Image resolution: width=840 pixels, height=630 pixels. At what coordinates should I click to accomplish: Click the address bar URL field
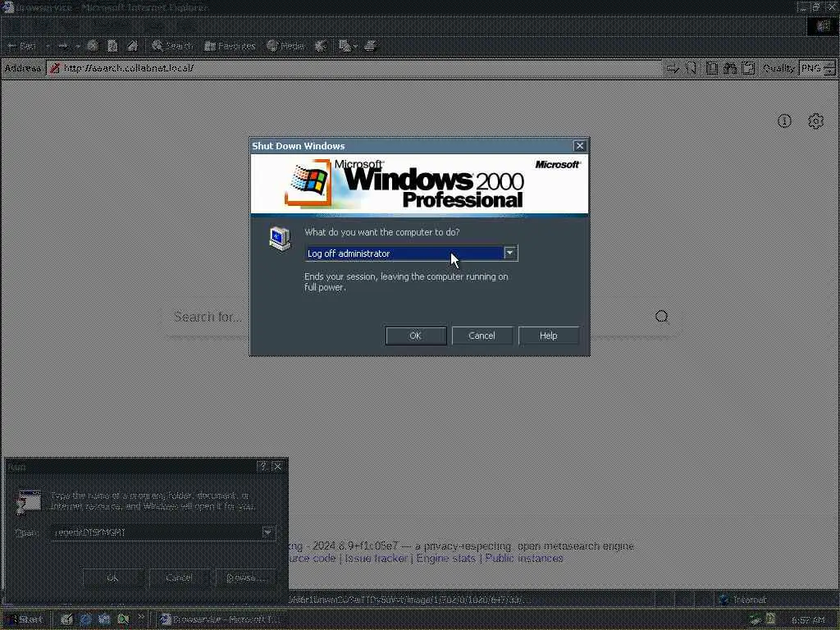tap(354, 68)
